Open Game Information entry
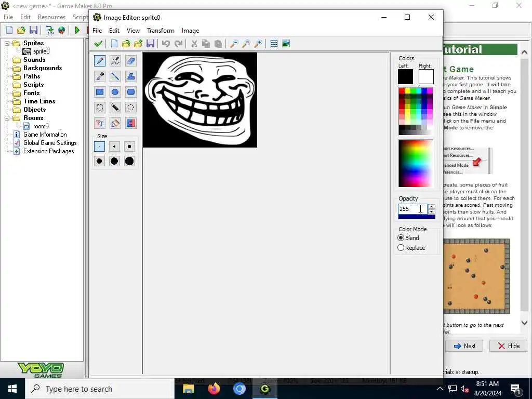Screen dimensions: 532x399 click(x=45, y=135)
